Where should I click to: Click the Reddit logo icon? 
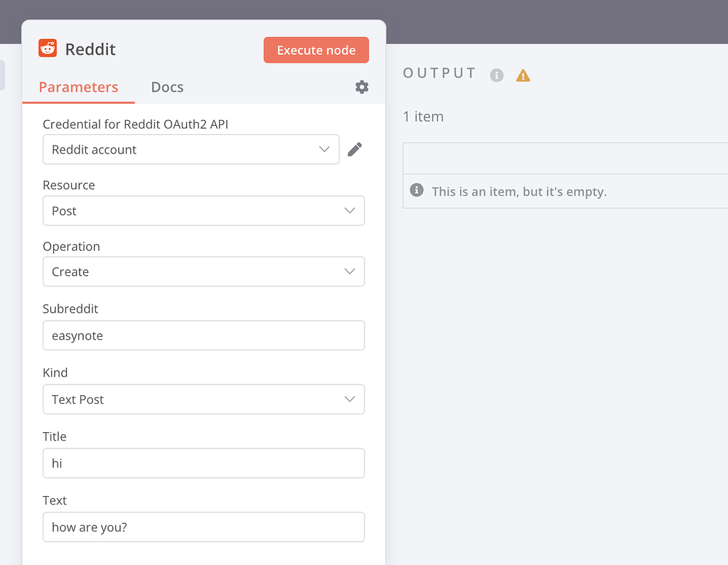47,49
